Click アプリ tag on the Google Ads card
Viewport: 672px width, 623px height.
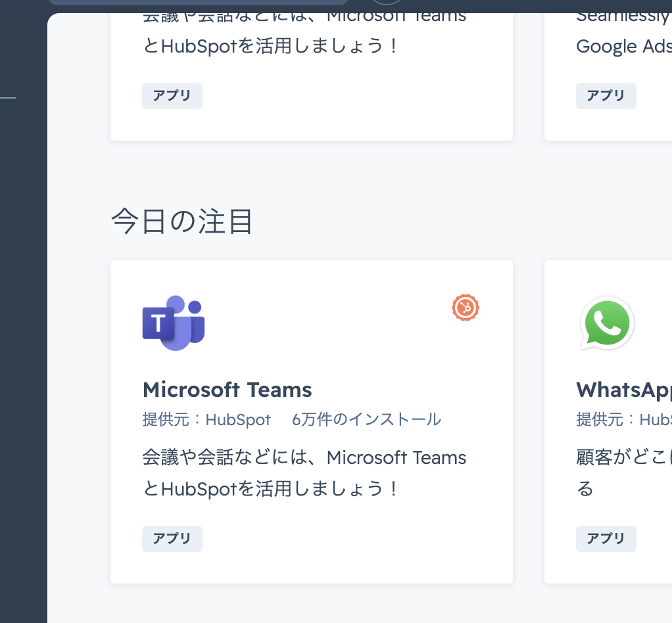(606, 95)
